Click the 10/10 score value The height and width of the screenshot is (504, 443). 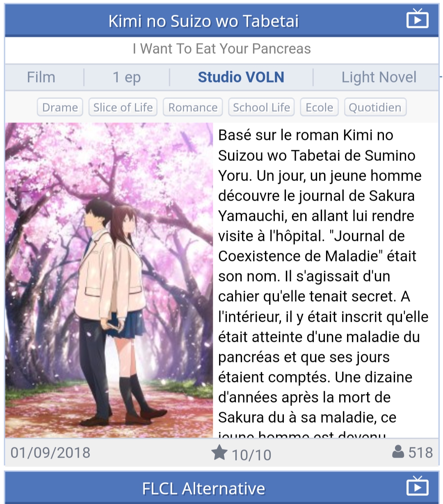pyautogui.click(x=251, y=455)
